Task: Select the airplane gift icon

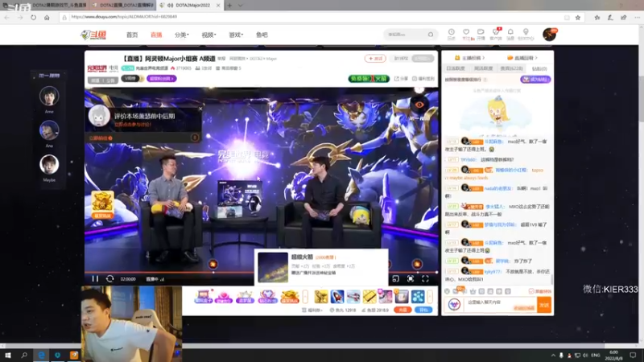Action: pos(353,296)
